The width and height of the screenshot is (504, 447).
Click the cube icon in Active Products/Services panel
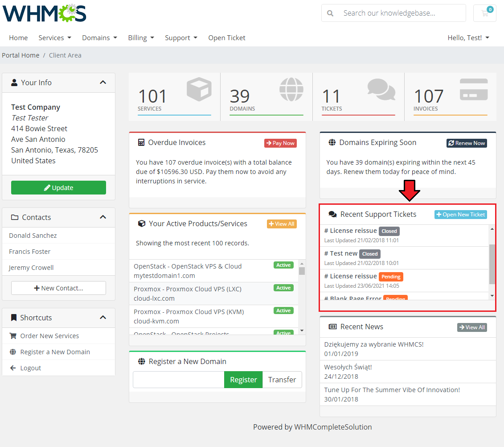click(x=141, y=223)
